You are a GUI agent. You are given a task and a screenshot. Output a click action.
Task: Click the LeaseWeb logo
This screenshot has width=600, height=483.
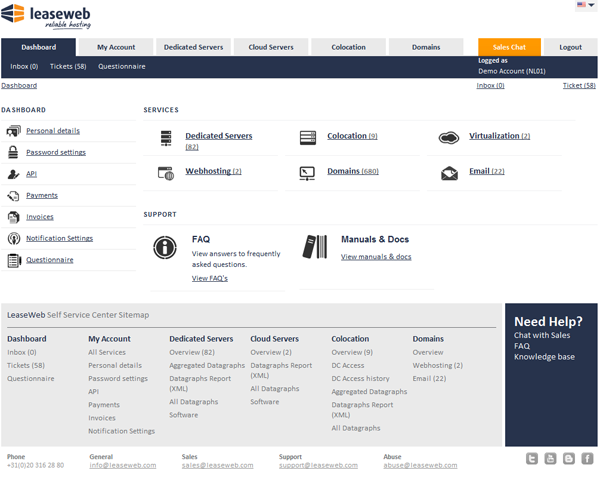pos(47,14)
